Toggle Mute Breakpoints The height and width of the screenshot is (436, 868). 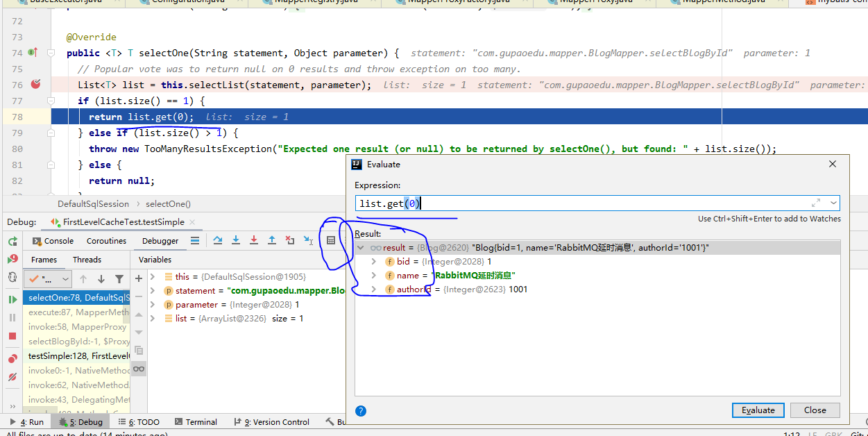click(x=12, y=377)
